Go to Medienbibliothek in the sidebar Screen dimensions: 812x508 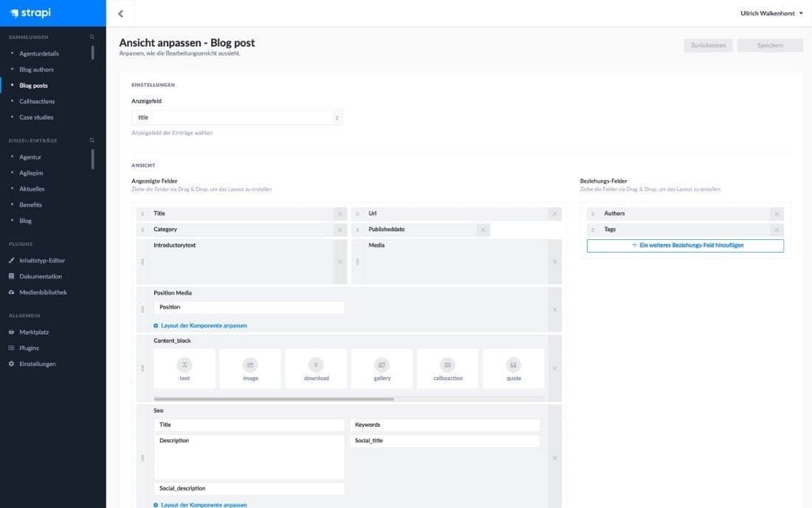click(x=44, y=291)
